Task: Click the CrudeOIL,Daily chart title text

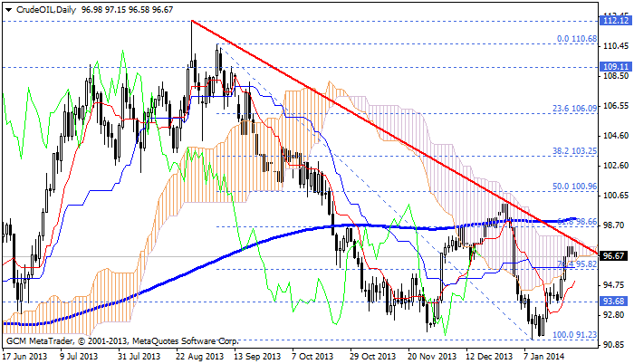Action: 42,6
